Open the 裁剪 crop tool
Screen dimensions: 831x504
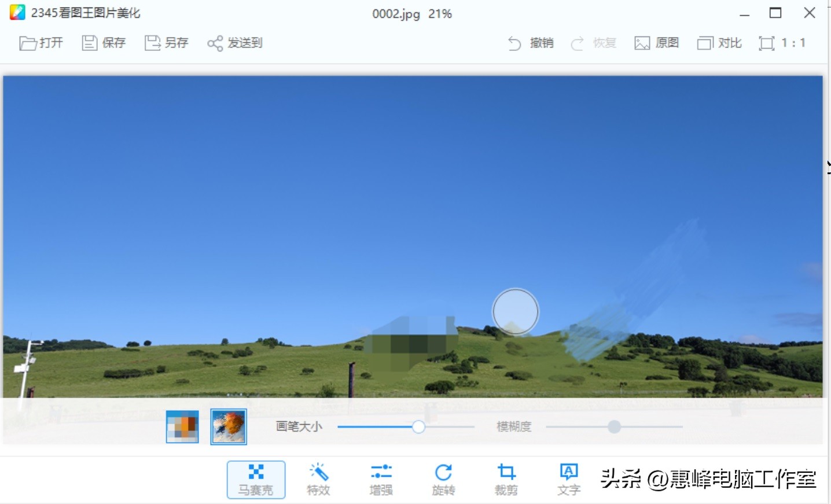click(x=505, y=479)
